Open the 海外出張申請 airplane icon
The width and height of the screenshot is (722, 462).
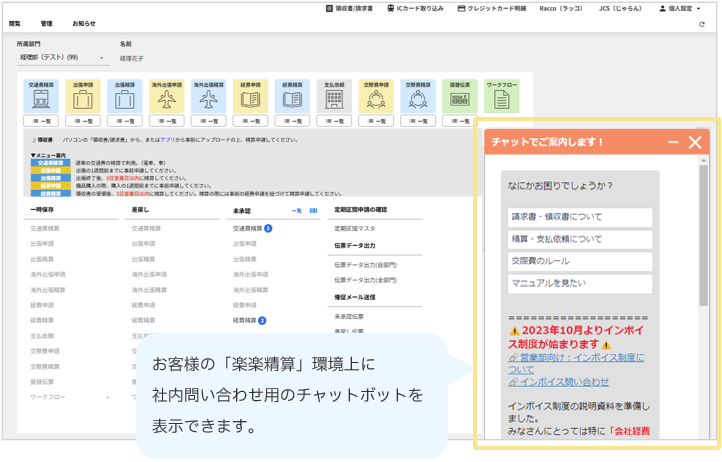[x=167, y=99]
